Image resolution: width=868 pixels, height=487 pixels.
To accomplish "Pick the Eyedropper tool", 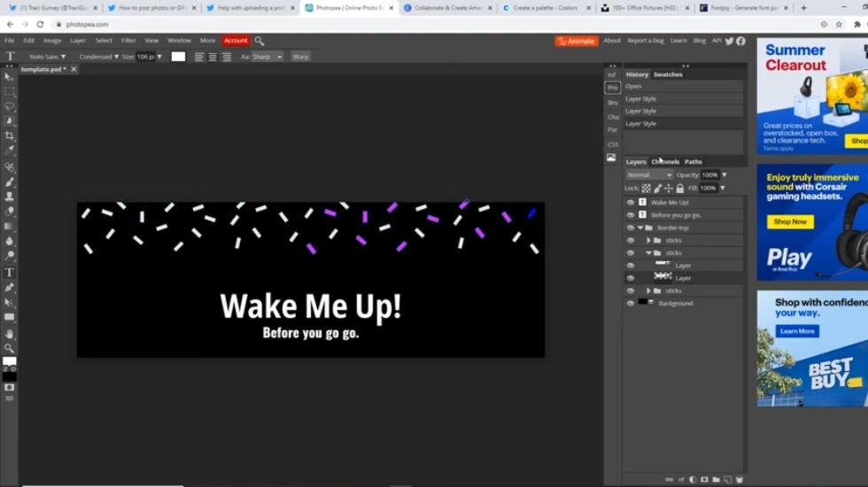I will [10, 151].
